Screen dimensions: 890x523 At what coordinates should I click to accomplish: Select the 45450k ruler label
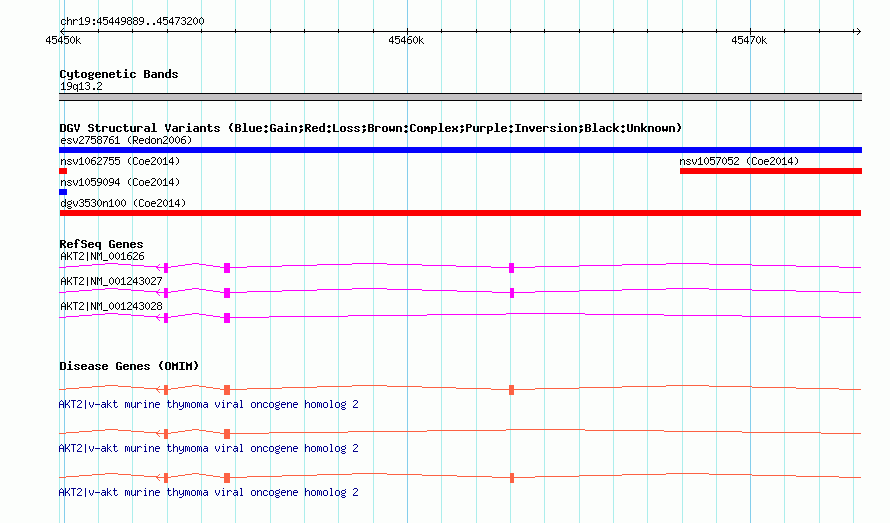pyautogui.click(x=63, y=40)
